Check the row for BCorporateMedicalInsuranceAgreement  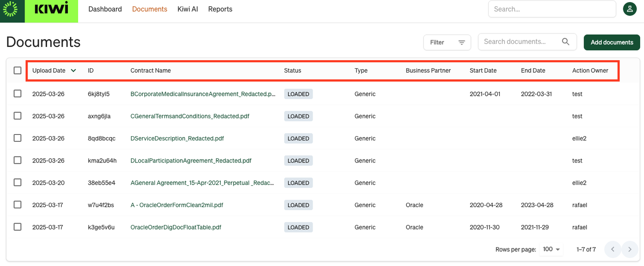point(18,94)
